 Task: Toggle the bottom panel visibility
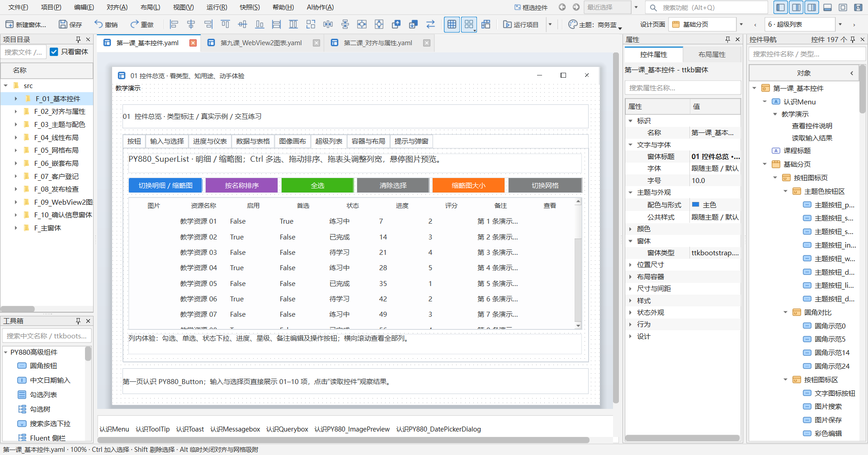(x=828, y=7)
